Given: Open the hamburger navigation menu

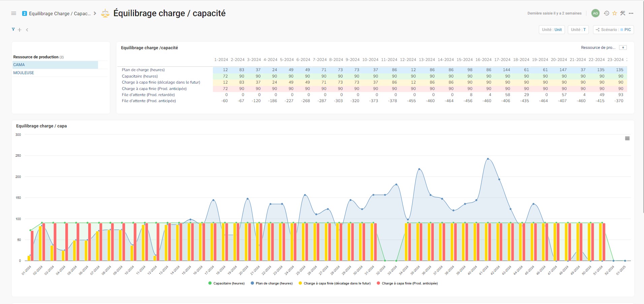Looking at the screenshot, I should pos(13,13).
